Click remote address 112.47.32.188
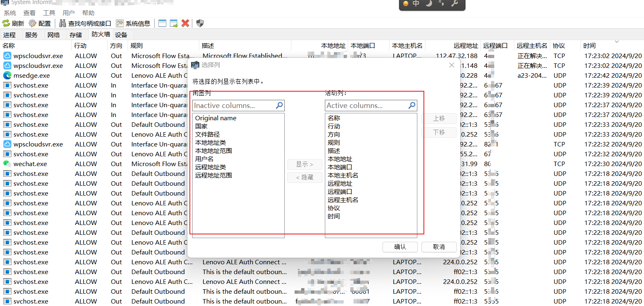Viewport: 644px width, 306px height. (x=457, y=56)
